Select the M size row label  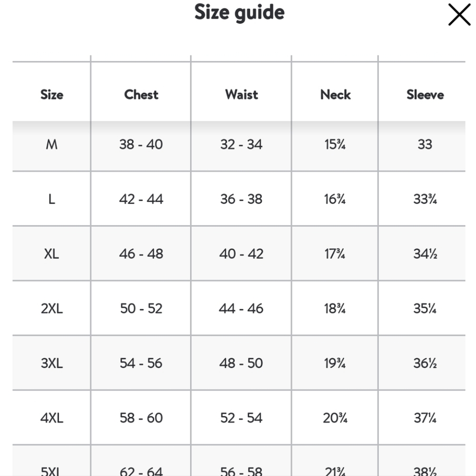point(51,144)
